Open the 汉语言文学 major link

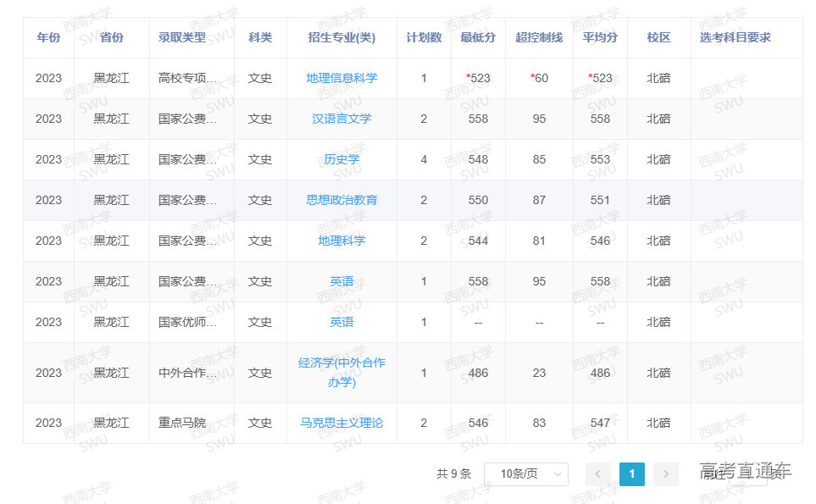pos(341,119)
